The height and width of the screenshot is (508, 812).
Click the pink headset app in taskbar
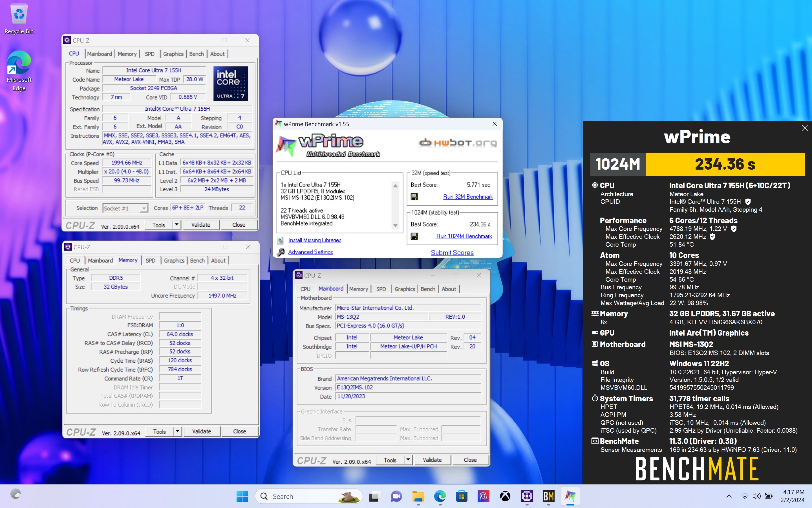coord(484,496)
